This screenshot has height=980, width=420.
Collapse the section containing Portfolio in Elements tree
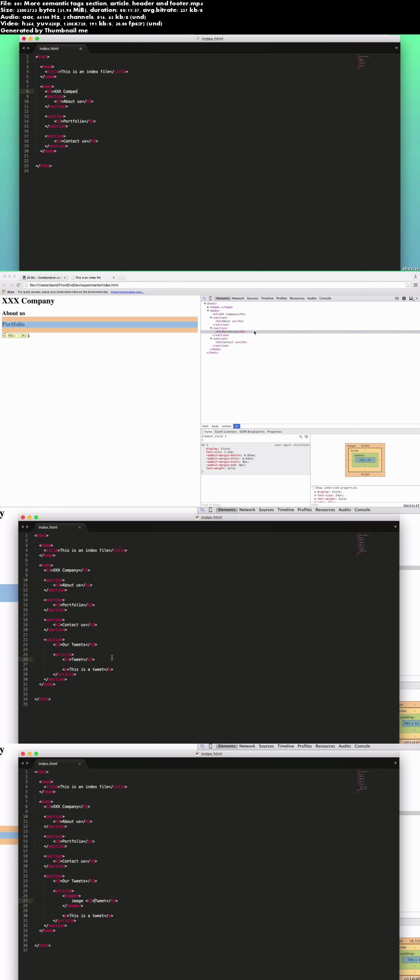coord(211,328)
